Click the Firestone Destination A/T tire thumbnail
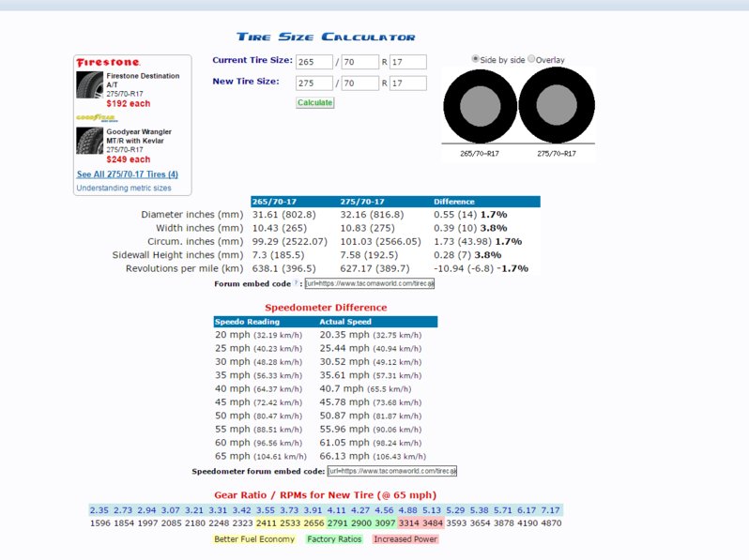749x560 pixels. click(x=90, y=85)
